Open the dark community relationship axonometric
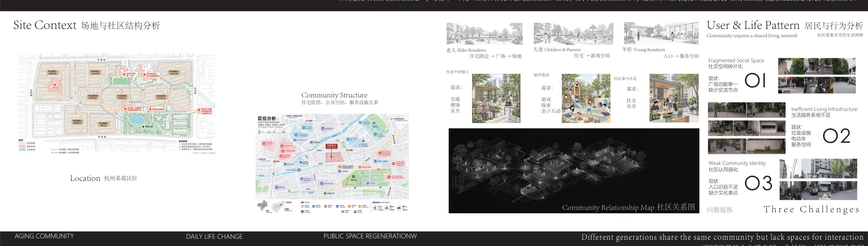The width and height of the screenshot is (868, 246). [574, 171]
